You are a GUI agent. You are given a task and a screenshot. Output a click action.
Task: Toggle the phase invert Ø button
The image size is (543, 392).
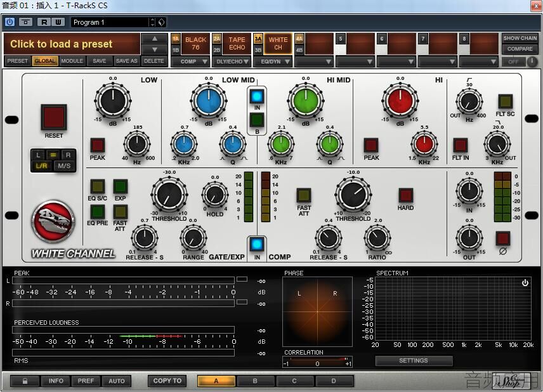[502, 238]
